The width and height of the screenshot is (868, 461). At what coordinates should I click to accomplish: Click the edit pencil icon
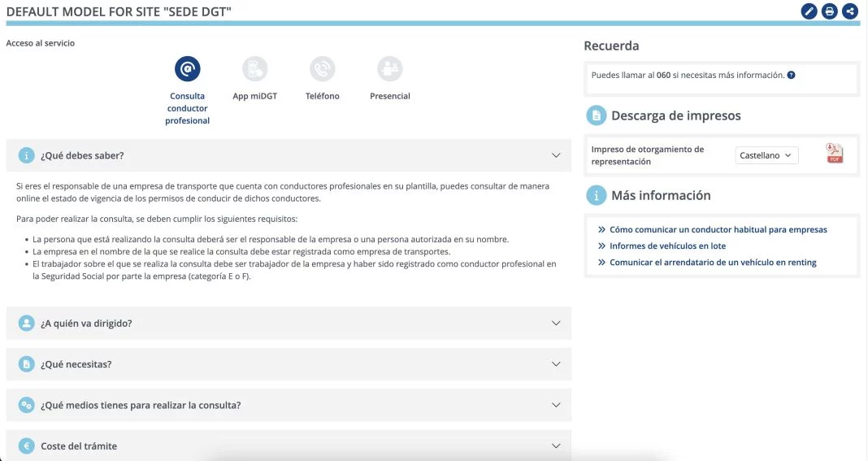(809, 11)
